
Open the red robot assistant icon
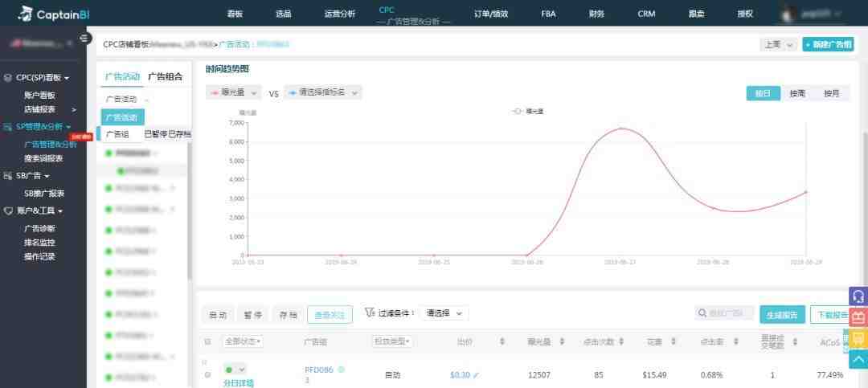858,317
